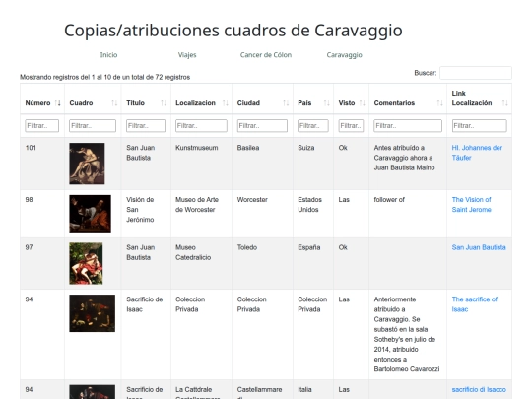Image resolution: width=532 pixels, height=399 pixels.
Task: Click the Comentarios filter field
Action: click(x=408, y=125)
